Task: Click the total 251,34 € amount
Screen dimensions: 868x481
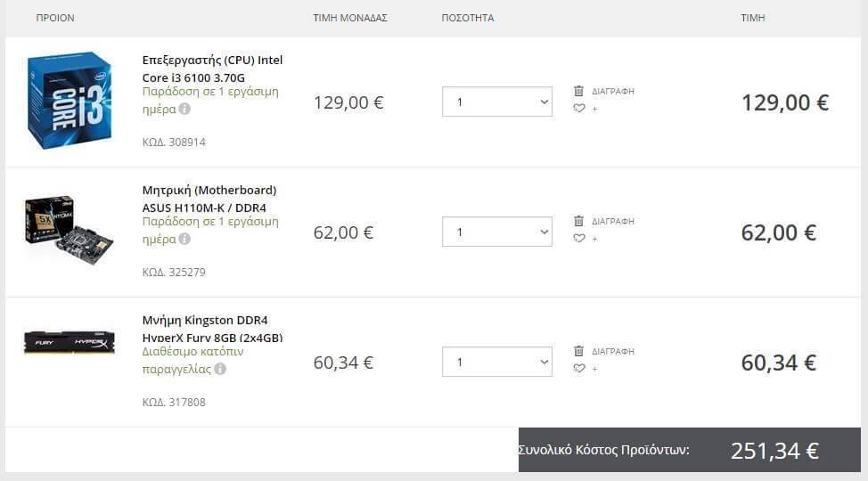Action: point(774,451)
